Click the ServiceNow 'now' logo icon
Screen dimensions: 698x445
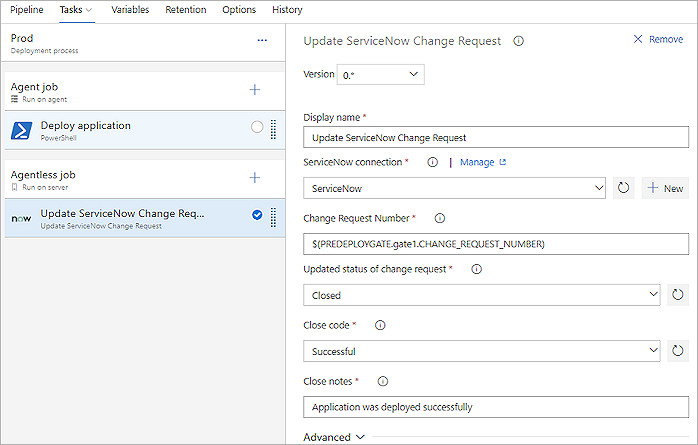tap(21, 218)
